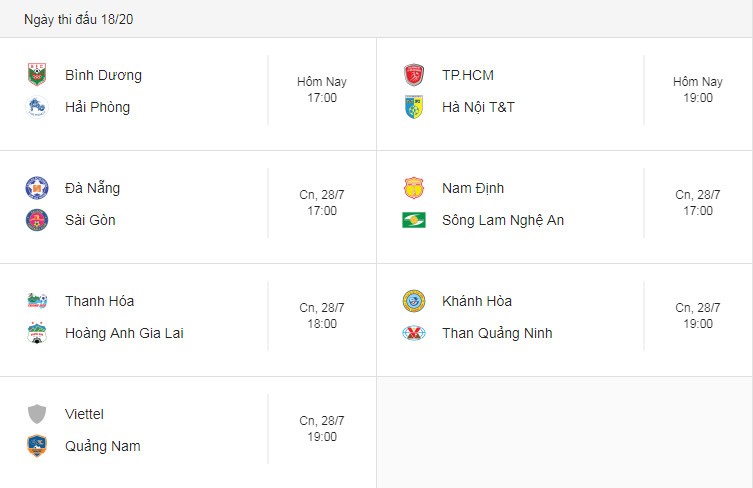The height and width of the screenshot is (488, 753).
Task: Select the TP.HCM red shield logo
Action: tap(413, 75)
